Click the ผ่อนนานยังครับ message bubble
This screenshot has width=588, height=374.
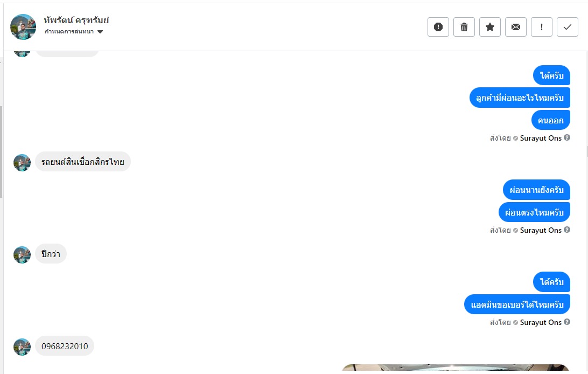[x=537, y=190]
